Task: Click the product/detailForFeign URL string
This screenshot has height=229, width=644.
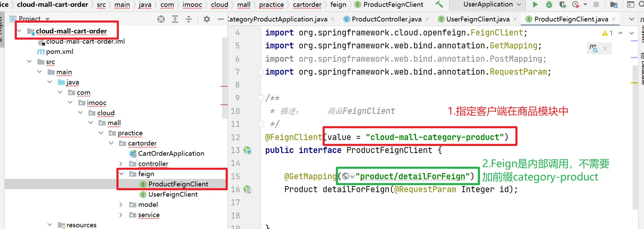Action: [413, 177]
